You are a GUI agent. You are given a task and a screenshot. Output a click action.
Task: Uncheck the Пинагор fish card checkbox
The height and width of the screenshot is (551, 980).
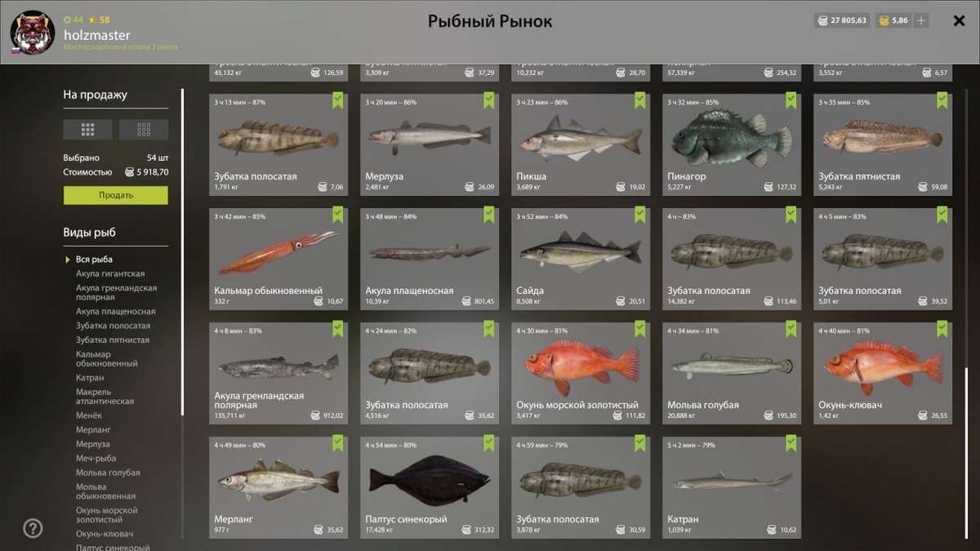[x=791, y=100]
